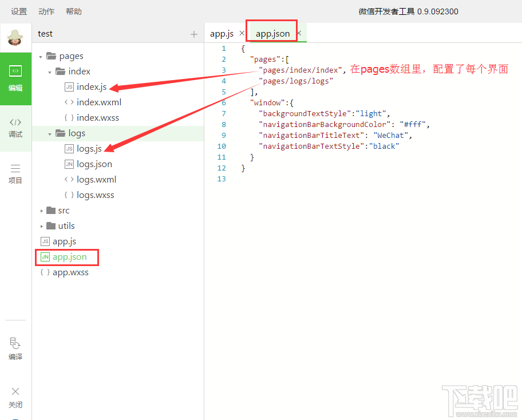522x420 pixels.
Task: Click the "window" key in code
Action: pos(267,103)
